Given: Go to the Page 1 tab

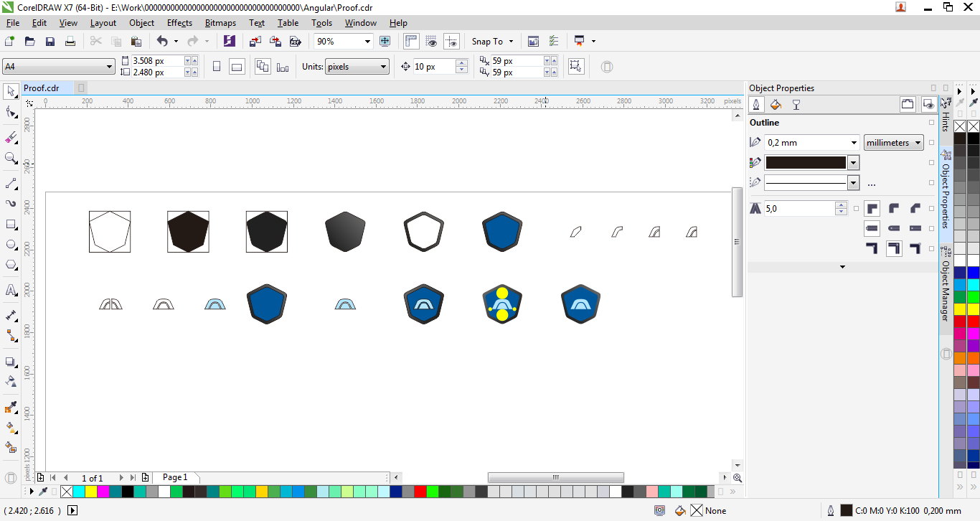Looking at the screenshot, I should (x=175, y=477).
